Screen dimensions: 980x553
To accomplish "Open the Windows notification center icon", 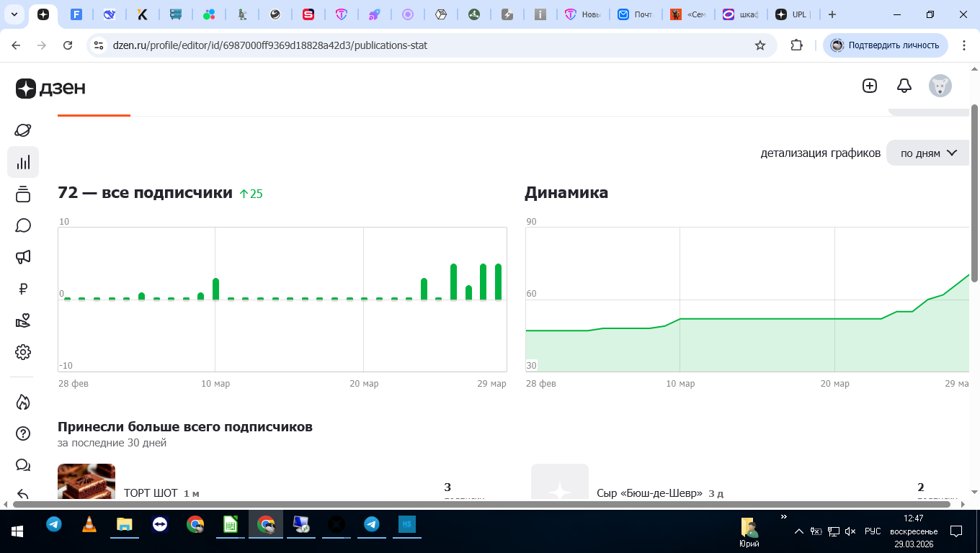I will coord(956,531).
